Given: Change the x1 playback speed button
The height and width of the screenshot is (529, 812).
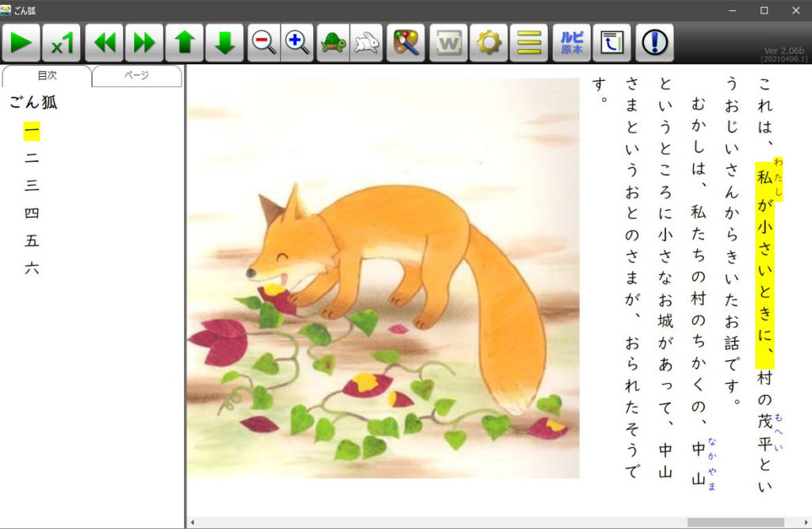Looking at the screenshot, I should click(62, 43).
